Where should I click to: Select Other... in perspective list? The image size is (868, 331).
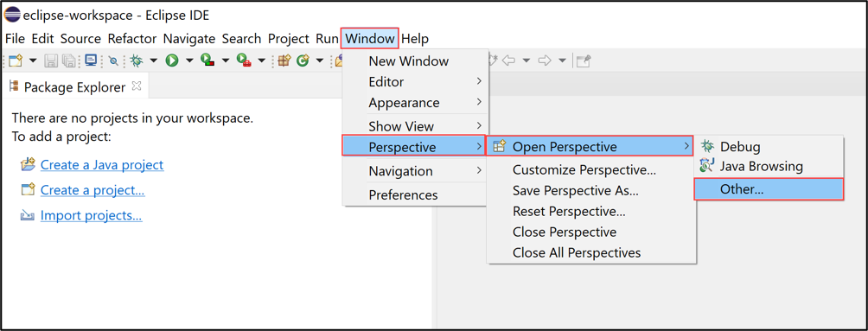pos(769,188)
